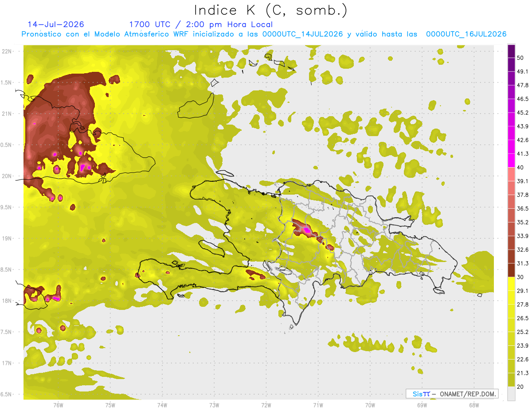Click the color scale value 42.6
532x411 pixels.
click(x=523, y=140)
